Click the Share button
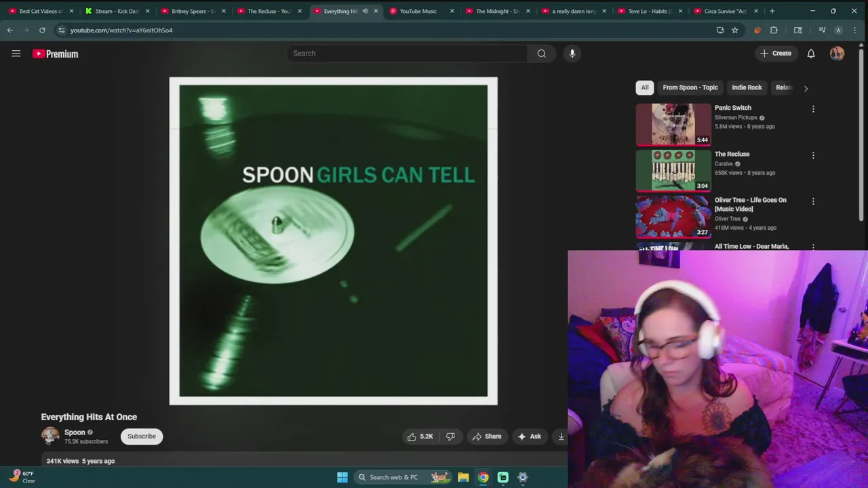Image resolution: width=868 pixels, height=488 pixels. point(487,436)
